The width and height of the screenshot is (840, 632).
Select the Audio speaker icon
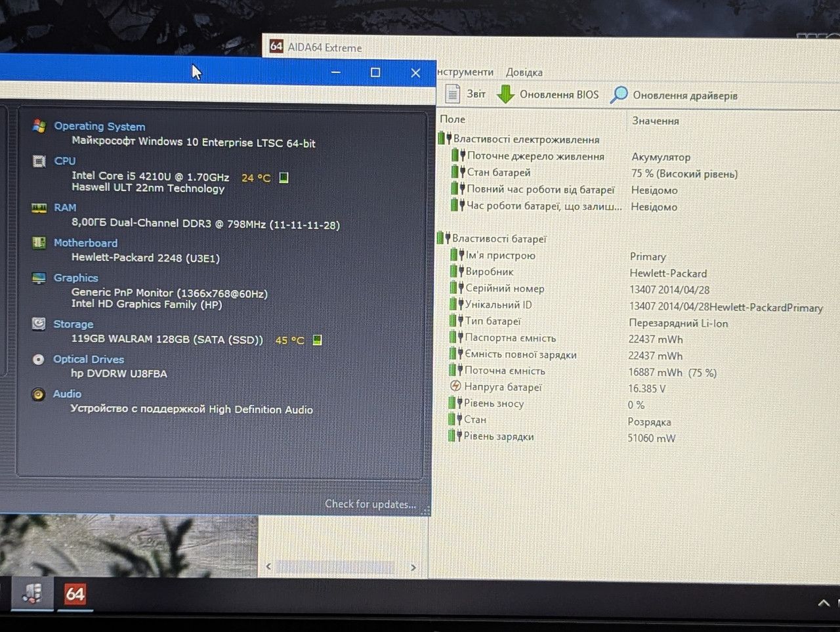(x=39, y=394)
